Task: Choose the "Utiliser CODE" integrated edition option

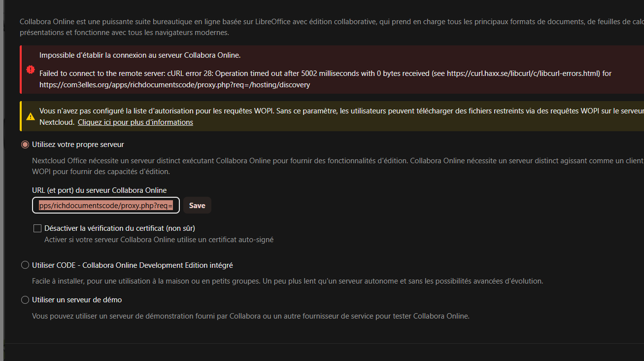Action: (25, 265)
